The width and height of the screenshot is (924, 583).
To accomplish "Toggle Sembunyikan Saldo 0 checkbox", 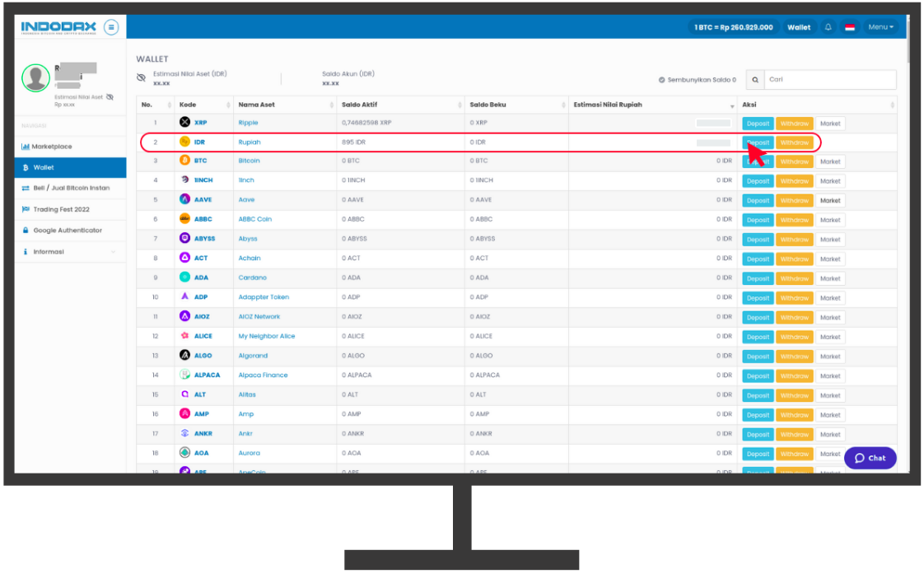I will 662,80.
